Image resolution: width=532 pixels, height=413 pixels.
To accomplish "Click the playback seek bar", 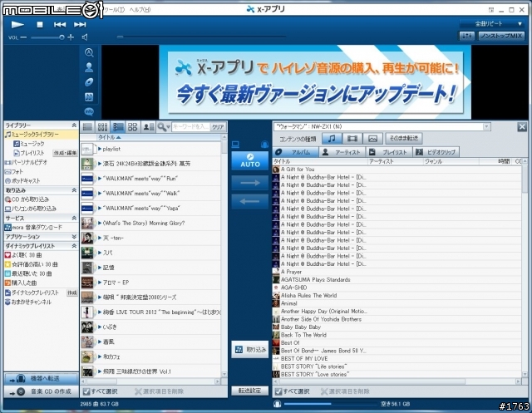I will click(202, 37).
